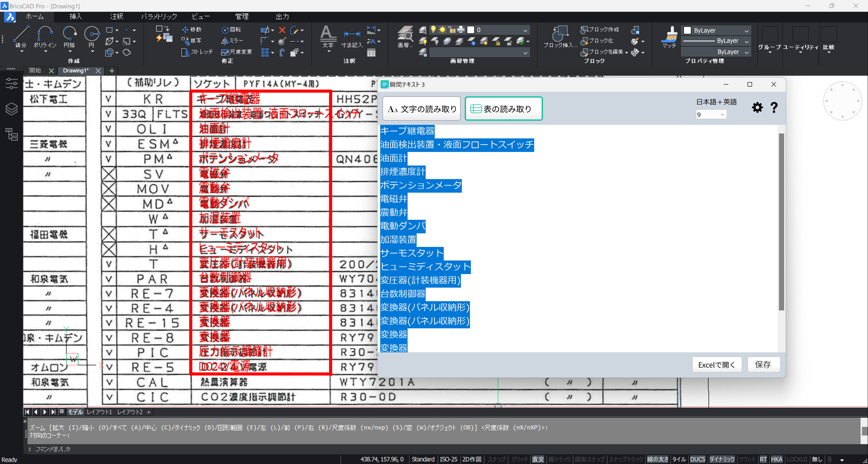Toggle 図形スナップ entity snap
The image size is (868, 464).
tap(589, 459)
